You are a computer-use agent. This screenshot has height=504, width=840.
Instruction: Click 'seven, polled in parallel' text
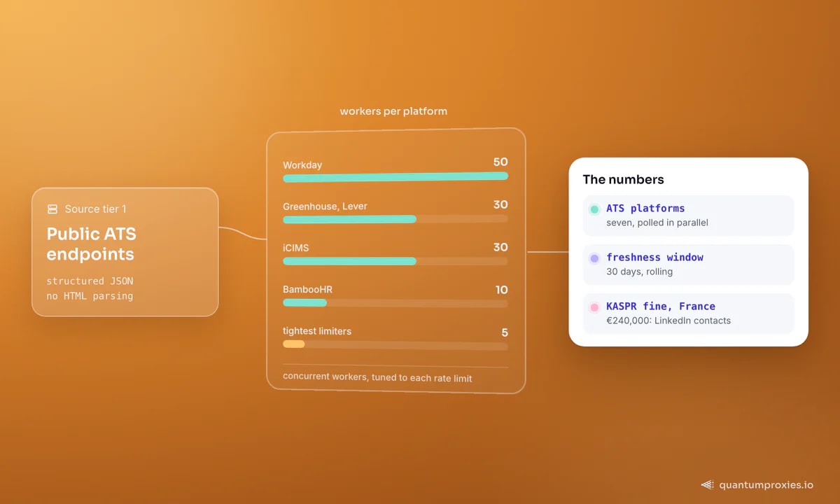pos(657,223)
